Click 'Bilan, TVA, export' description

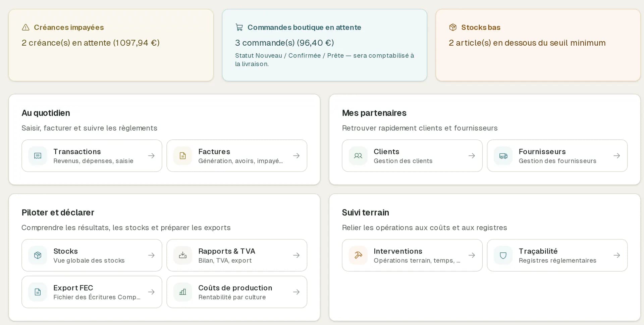(225, 261)
